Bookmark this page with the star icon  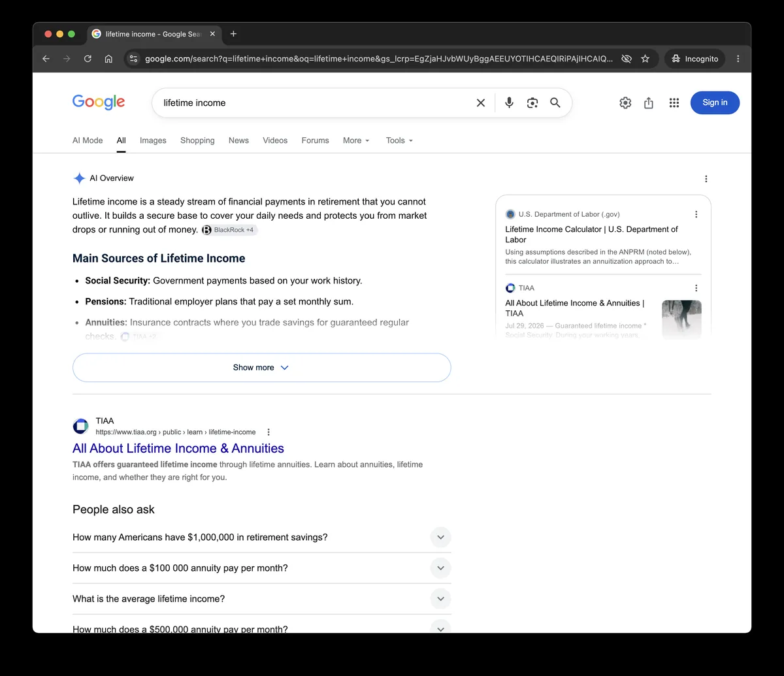tap(645, 59)
